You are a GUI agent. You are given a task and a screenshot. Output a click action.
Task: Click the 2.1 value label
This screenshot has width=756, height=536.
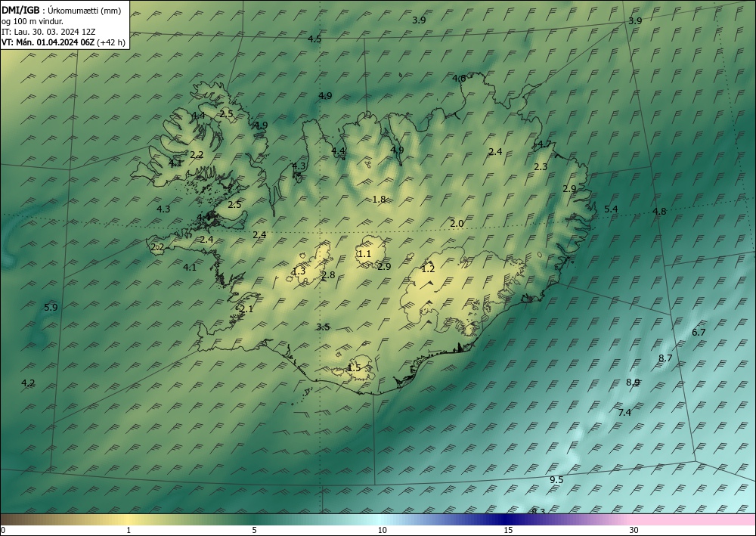246,309
